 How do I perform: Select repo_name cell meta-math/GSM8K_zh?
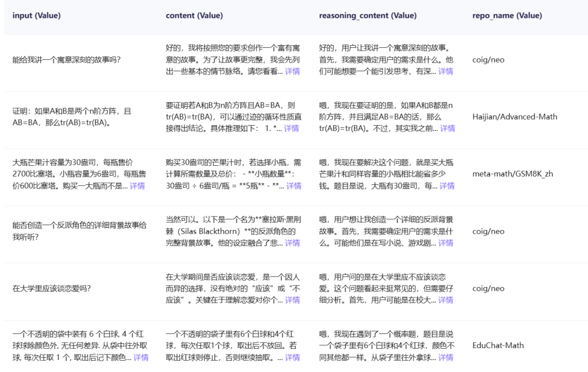pos(513,174)
